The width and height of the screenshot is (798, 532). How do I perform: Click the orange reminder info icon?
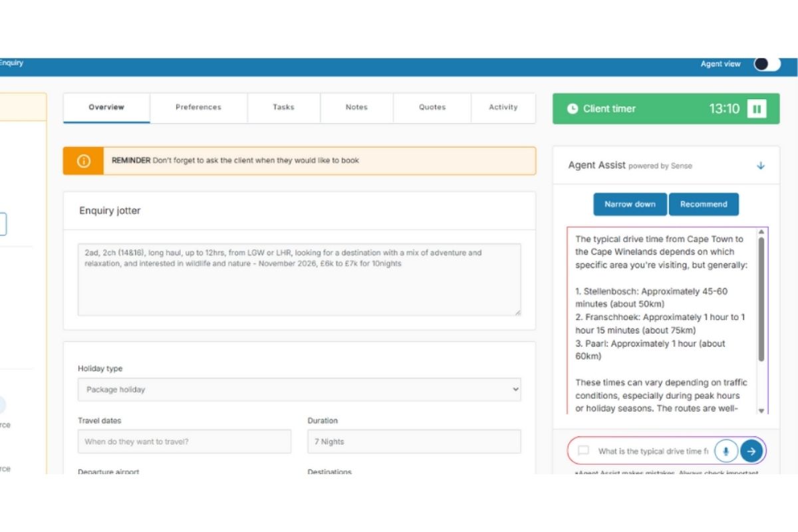(84, 161)
